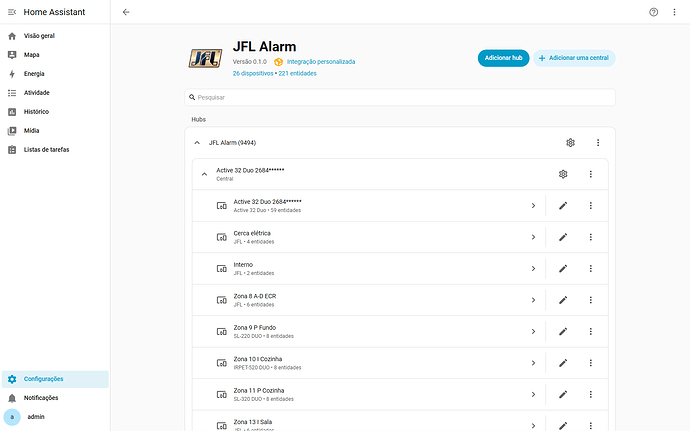The height and width of the screenshot is (431, 690).
Task: Collapse the Home Assistant sidebar menu icon
Action: pyautogui.click(x=12, y=12)
